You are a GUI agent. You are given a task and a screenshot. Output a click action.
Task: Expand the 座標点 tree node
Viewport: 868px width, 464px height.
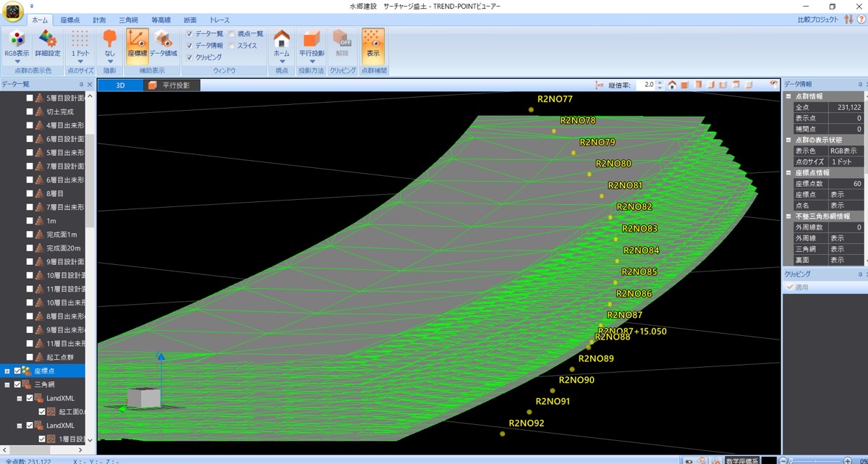click(7, 371)
